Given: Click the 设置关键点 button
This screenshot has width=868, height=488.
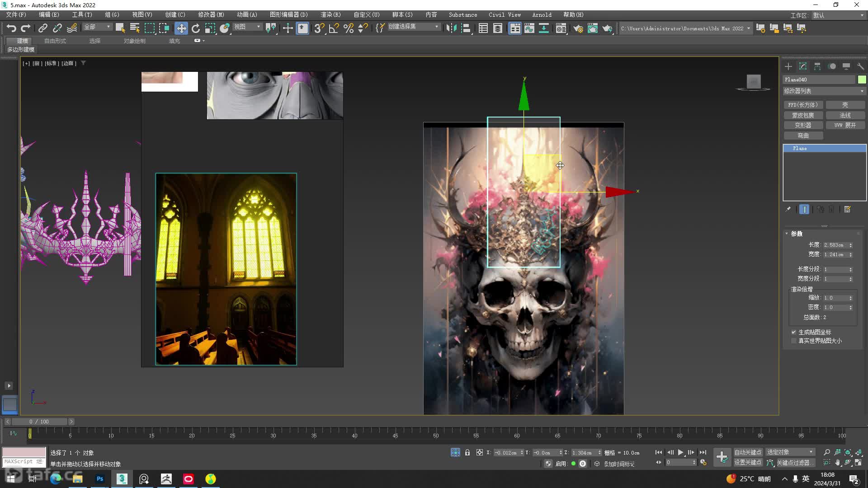Looking at the screenshot, I should tap(748, 463).
